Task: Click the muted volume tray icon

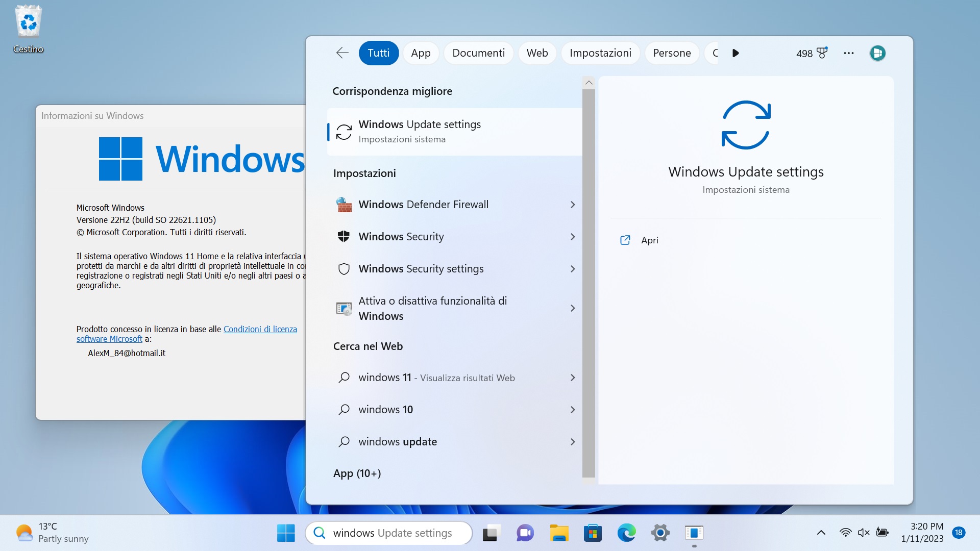Action: pyautogui.click(x=864, y=533)
